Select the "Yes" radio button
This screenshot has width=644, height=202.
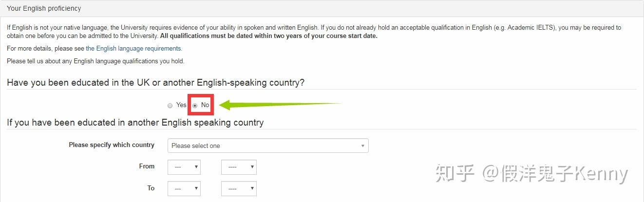pyautogui.click(x=170, y=105)
